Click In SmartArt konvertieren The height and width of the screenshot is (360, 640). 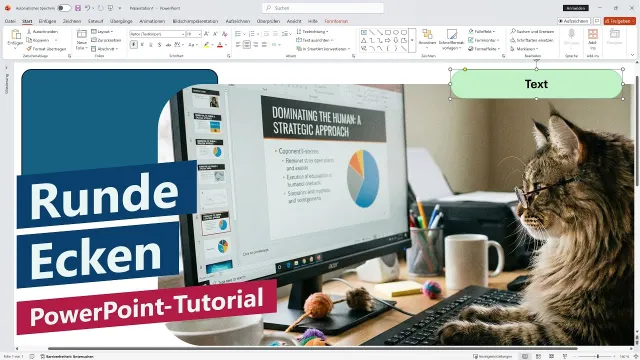point(323,49)
